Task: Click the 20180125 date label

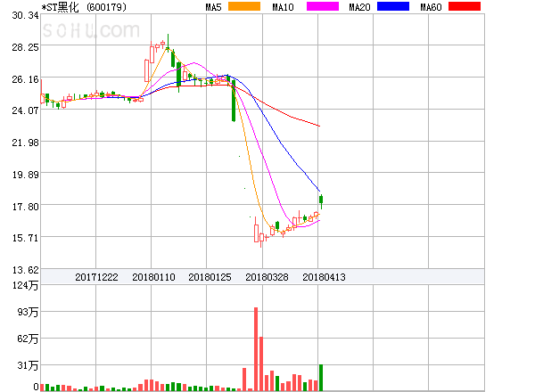Action: 210,277
